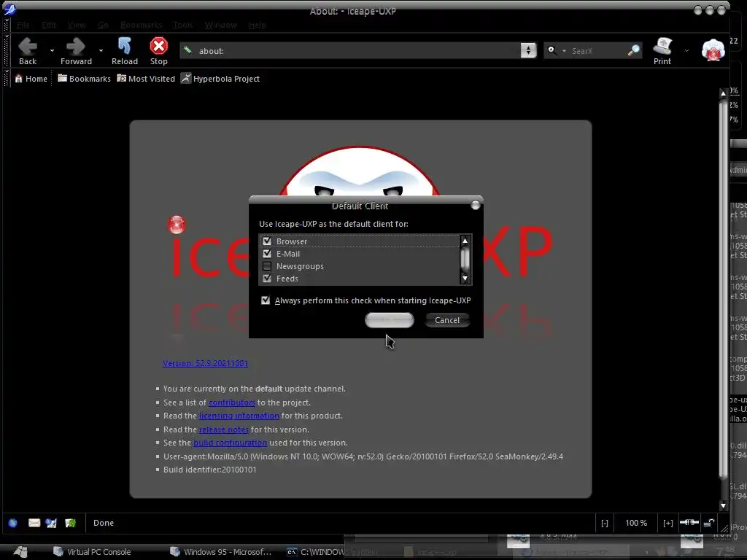Uncheck the Feeds default client checkbox
The image size is (747, 560).
[x=267, y=279]
